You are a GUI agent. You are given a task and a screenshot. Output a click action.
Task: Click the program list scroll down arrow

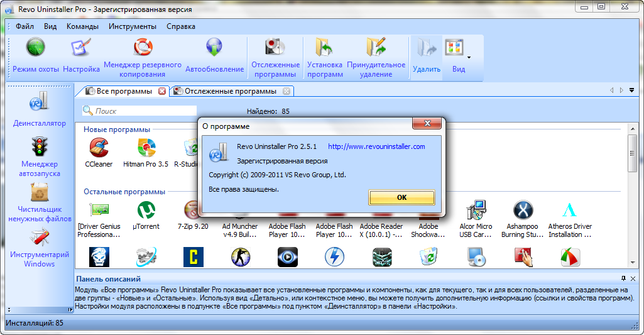633,262
